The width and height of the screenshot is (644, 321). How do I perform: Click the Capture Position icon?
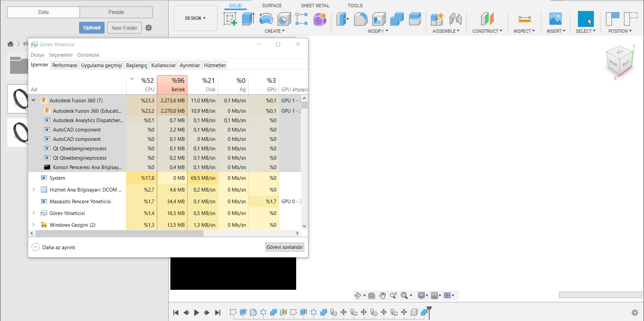(612, 19)
